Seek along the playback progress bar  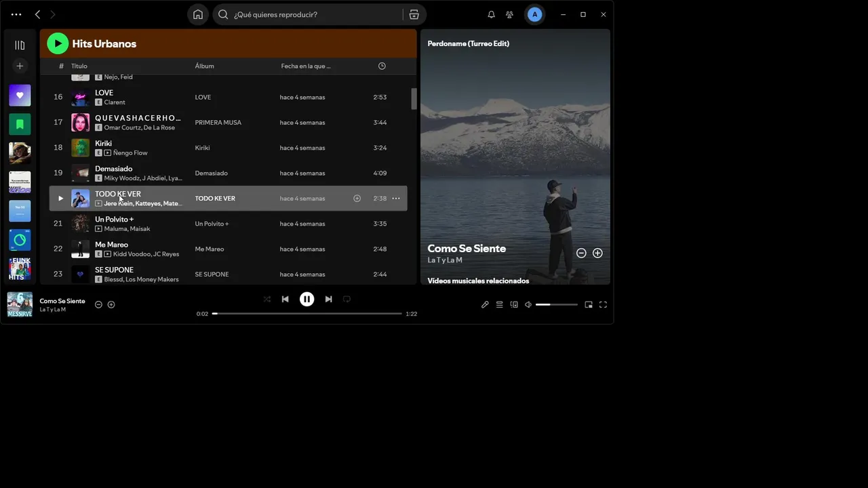pyautogui.click(x=307, y=314)
